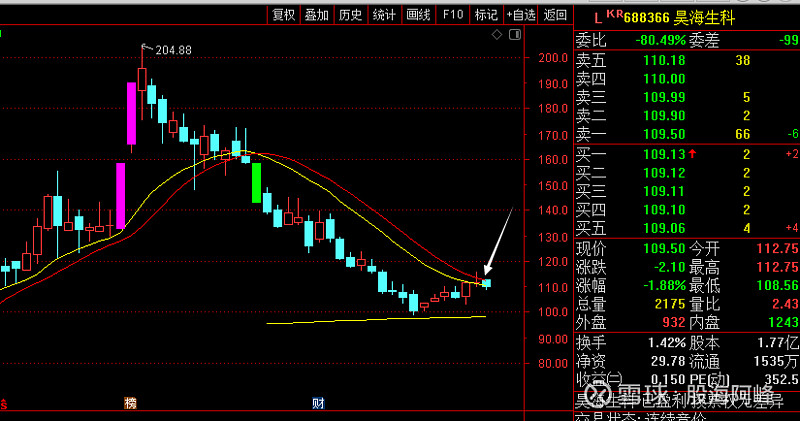Click stock name 昊海生科

tap(704, 18)
